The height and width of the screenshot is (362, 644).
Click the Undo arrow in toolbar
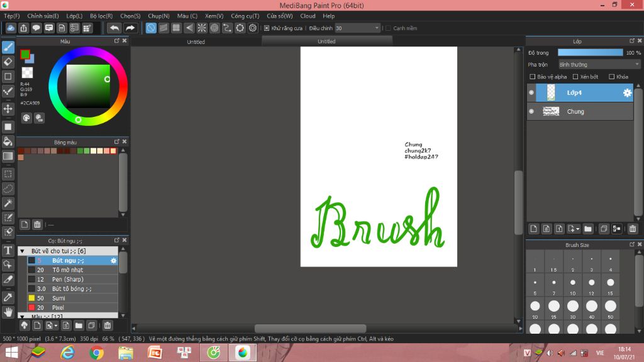pyautogui.click(x=114, y=28)
